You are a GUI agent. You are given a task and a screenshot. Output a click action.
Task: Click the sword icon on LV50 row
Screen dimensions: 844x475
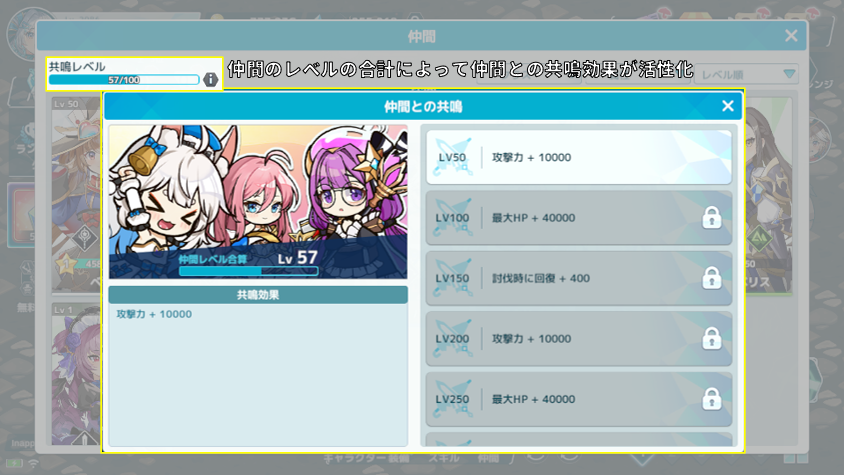coord(453,157)
